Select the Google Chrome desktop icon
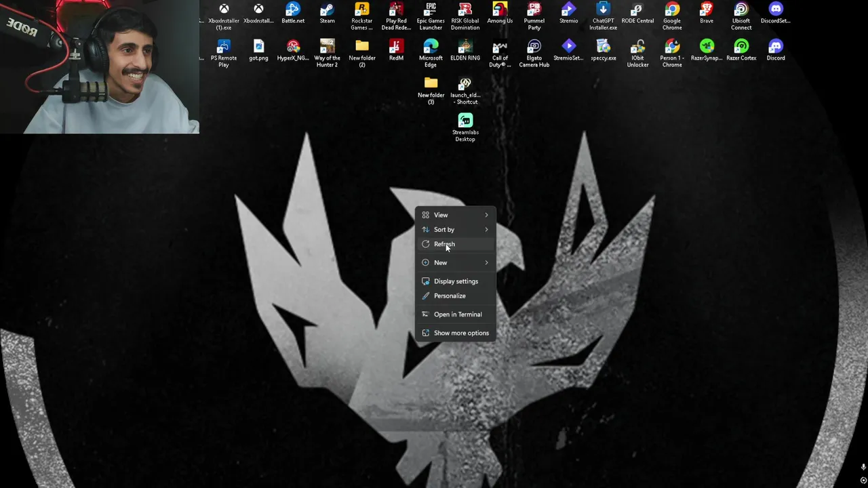The width and height of the screenshot is (868, 488). (672, 16)
